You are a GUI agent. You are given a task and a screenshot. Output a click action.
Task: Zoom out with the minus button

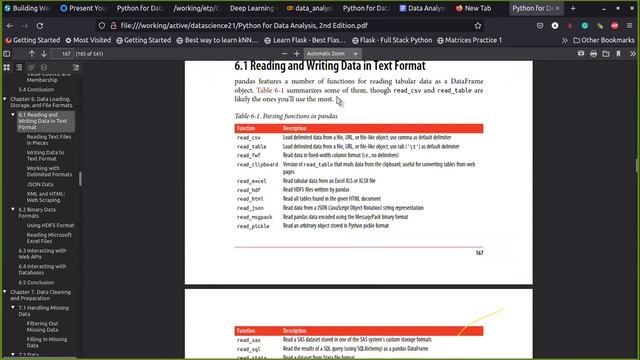click(x=284, y=53)
